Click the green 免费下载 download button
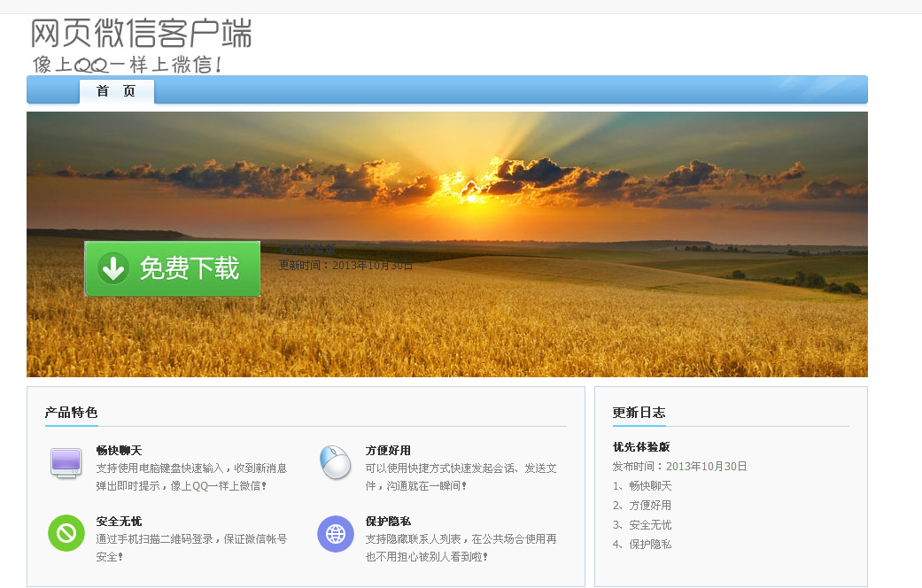The image size is (922, 588). (173, 268)
